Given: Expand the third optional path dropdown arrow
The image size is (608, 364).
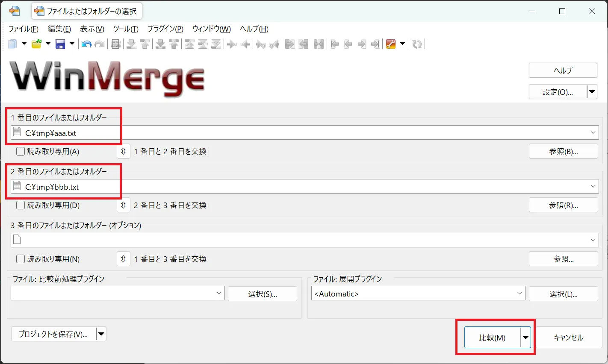Looking at the screenshot, I should click(593, 240).
